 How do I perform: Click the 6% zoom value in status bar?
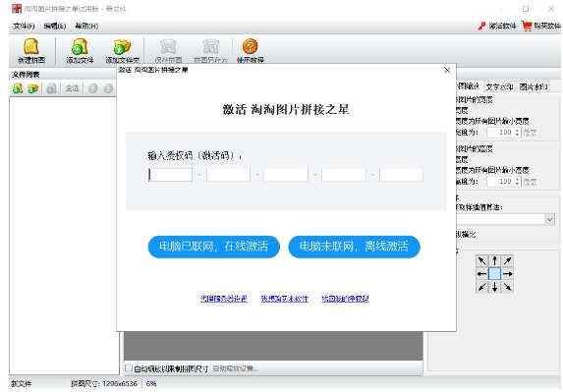(151, 384)
